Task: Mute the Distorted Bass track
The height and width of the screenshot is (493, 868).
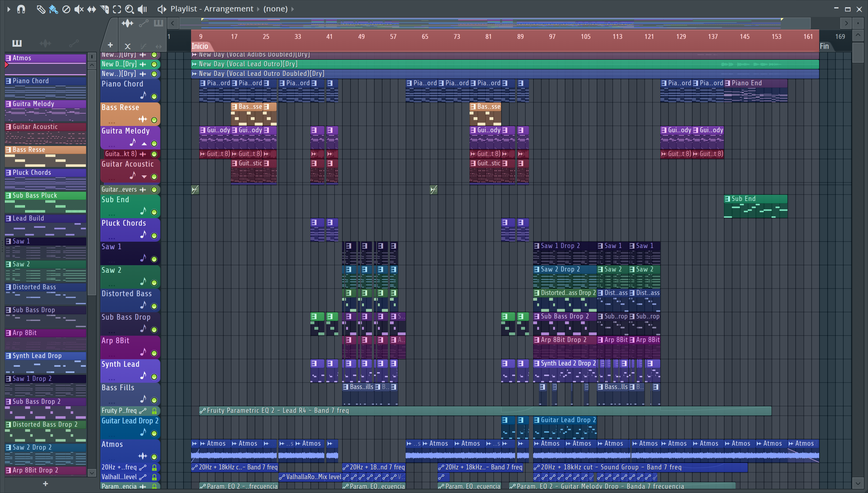Action: 154,306
